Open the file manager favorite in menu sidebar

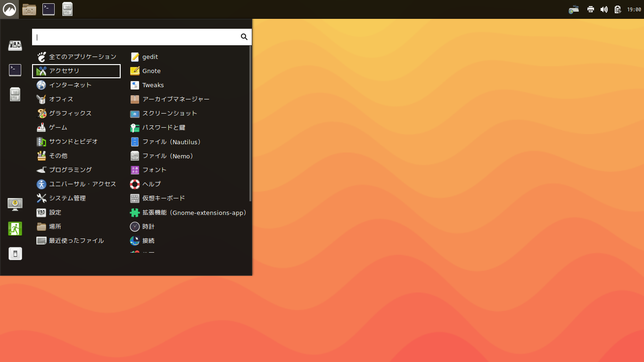click(15, 95)
